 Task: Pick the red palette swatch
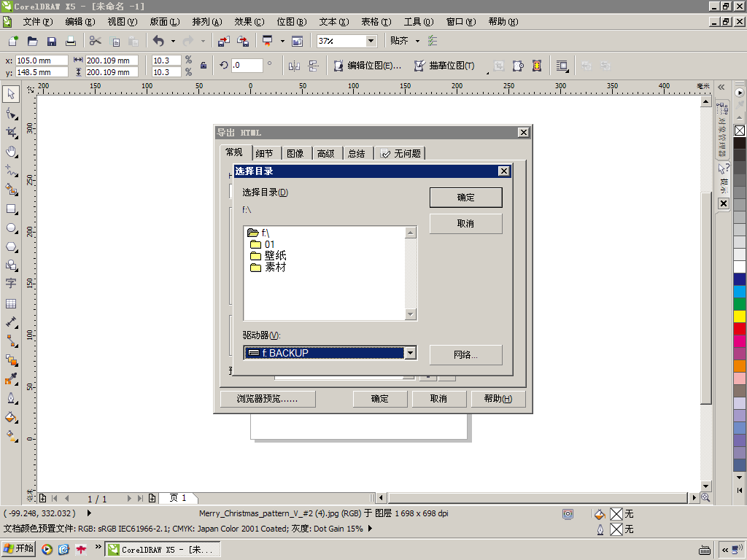tap(740, 329)
